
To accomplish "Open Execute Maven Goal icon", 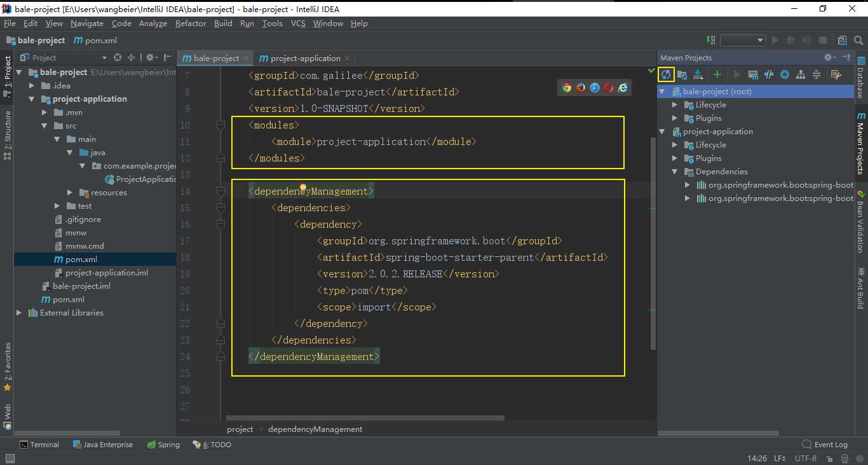I will coord(753,74).
